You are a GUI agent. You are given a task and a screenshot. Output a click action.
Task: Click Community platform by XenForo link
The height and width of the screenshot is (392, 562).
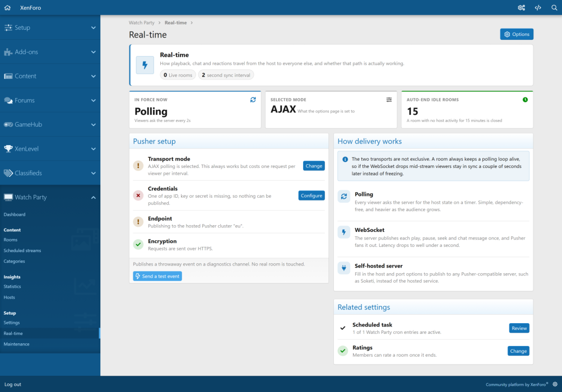[x=517, y=385]
